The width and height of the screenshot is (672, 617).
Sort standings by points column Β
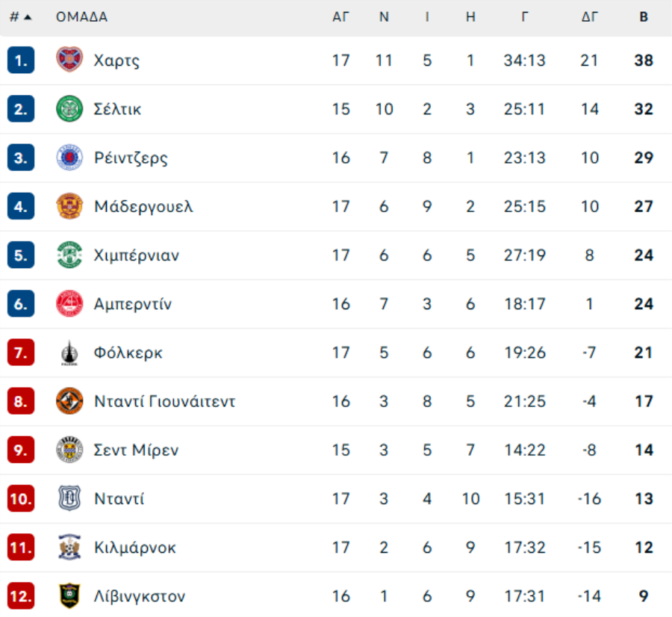[643, 17]
